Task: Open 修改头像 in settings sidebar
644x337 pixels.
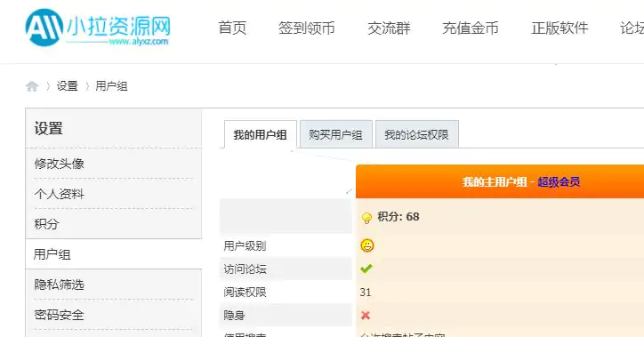Action: 59,164
